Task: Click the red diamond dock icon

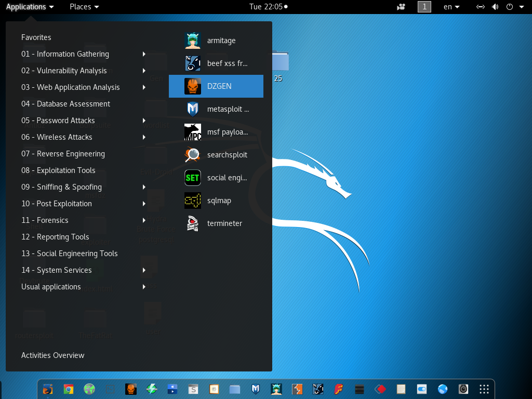Action: click(x=380, y=389)
